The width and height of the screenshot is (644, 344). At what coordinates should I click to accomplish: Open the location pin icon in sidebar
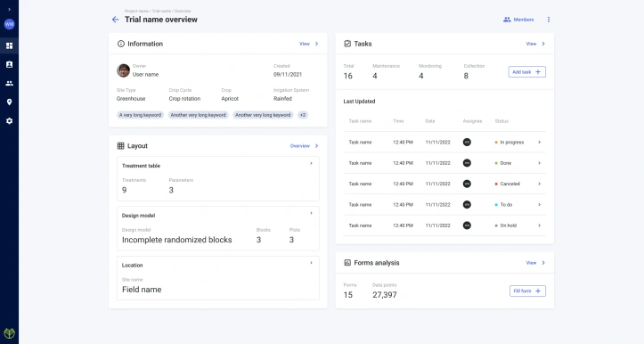9,102
